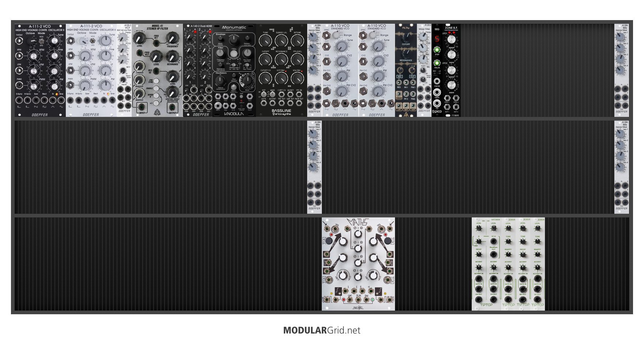644x338 pixels.
Task: Click the ENABLE button on the Steiner filter
Action: pyautogui.click(x=156, y=88)
